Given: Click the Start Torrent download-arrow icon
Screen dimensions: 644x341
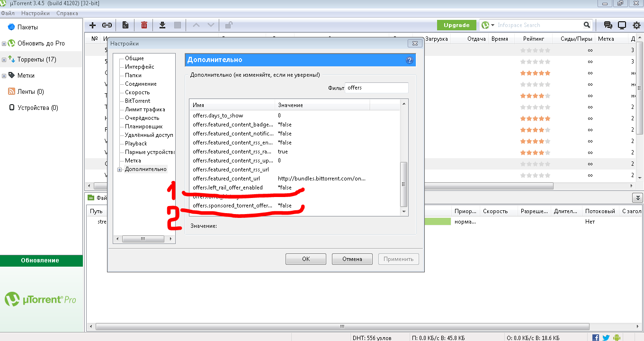Looking at the screenshot, I should (x=162, y=25).
